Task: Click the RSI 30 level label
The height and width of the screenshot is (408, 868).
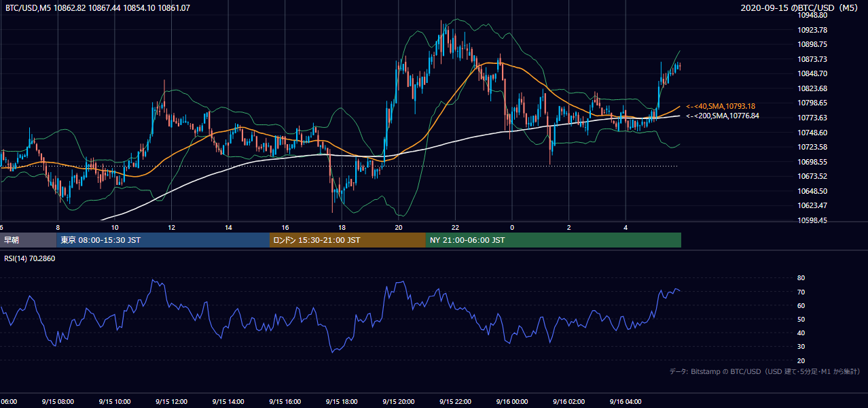Action: (801, 347)
